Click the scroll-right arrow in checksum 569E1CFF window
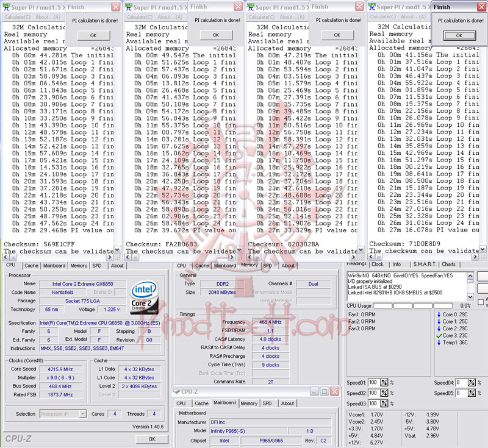 coord(109,257)
